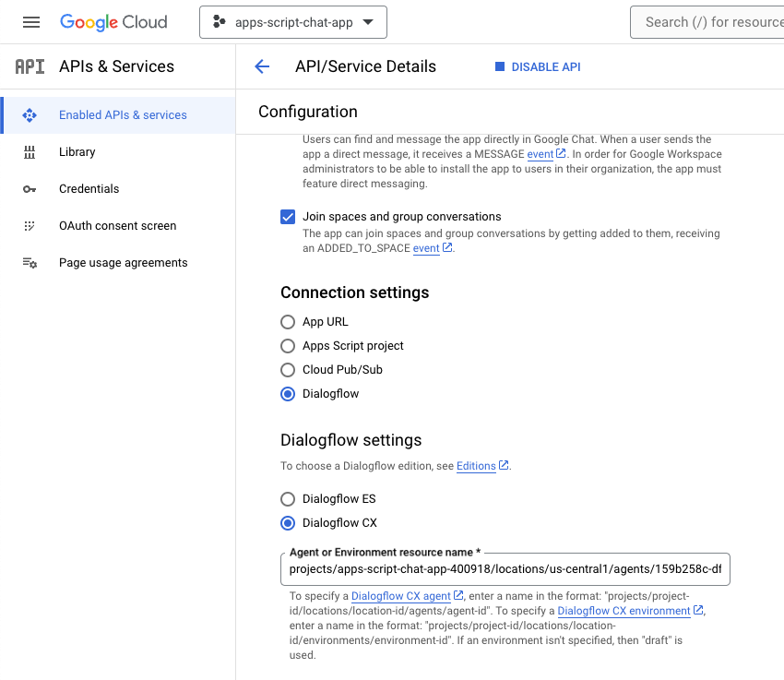Select the Enabled APIs & services sidebar icon

(x=29, y=114)
